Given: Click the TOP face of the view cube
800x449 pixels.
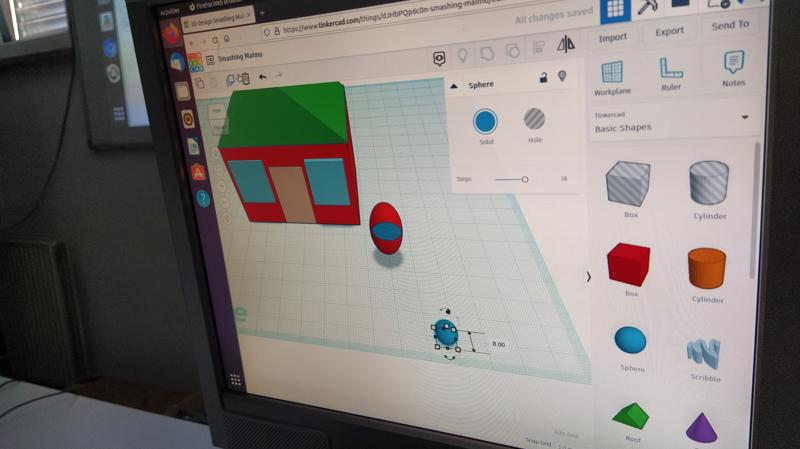Looking at the screenshot, I should pos(218,111).
